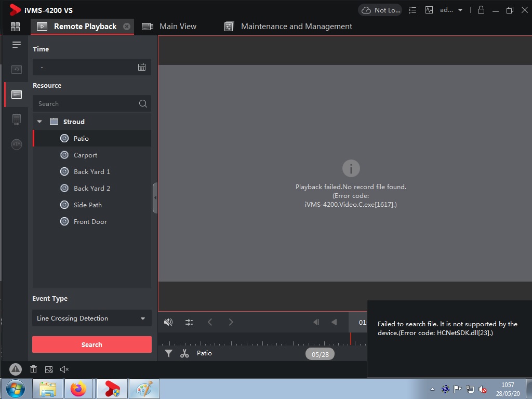The width and height of the screenshot is (532, 399).
Task: Open the calendar picker in Time field
Action: coord(142,67)
